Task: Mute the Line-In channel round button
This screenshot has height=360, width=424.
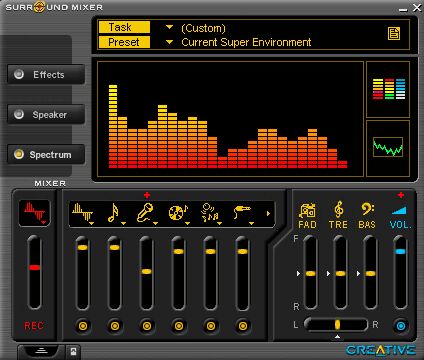Action: click(243, 326)
